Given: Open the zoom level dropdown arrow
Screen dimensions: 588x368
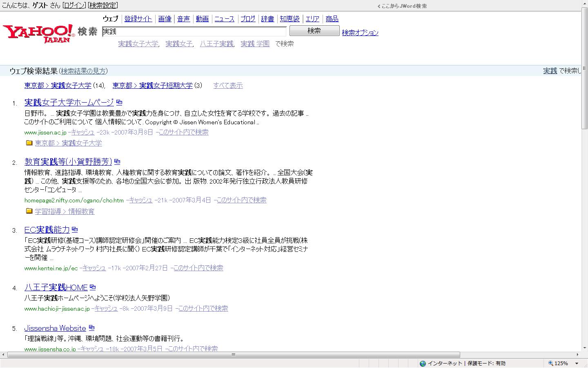Looking at the screenshot, I should 577,363.
